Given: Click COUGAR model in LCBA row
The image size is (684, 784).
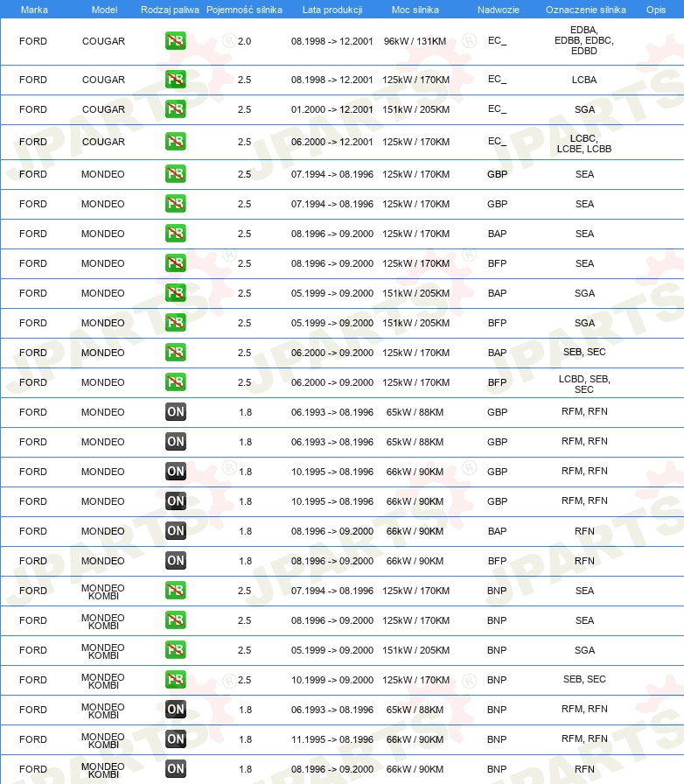Looking at the screenshot, I should (x=103, y=80).
